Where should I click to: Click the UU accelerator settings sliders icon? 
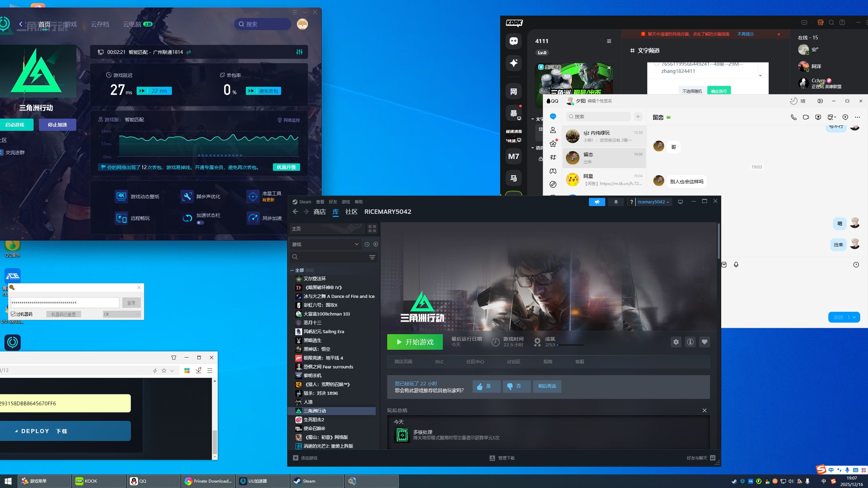[299, 52]
